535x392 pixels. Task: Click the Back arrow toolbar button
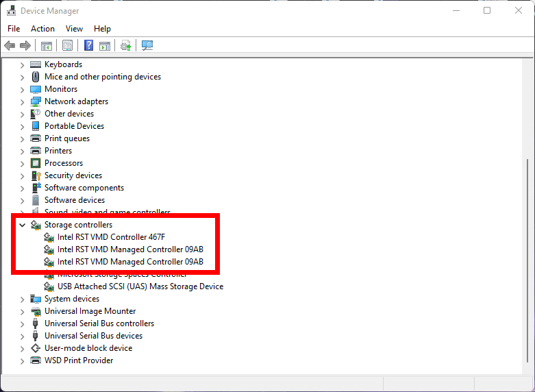point(10,45)
